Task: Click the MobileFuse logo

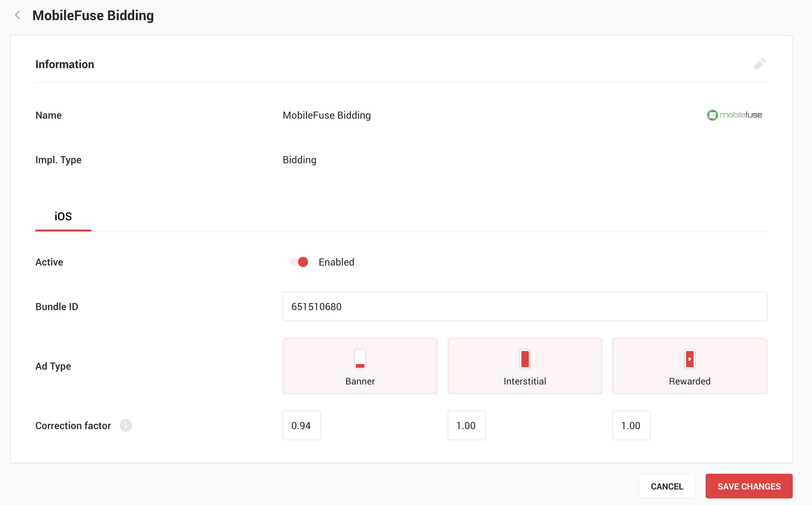Action: pyautogui.click(x=734, y=115)
